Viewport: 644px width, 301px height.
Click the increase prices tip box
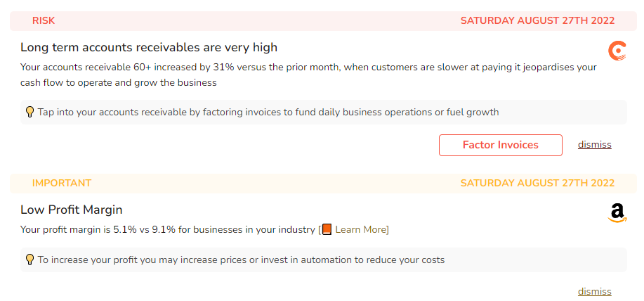[x=324, y=260]
